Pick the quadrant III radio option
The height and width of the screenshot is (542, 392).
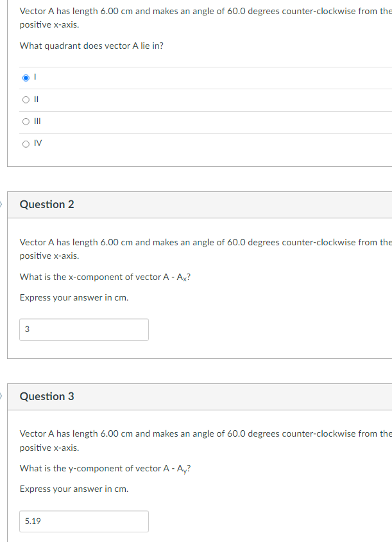click(26, 121)
